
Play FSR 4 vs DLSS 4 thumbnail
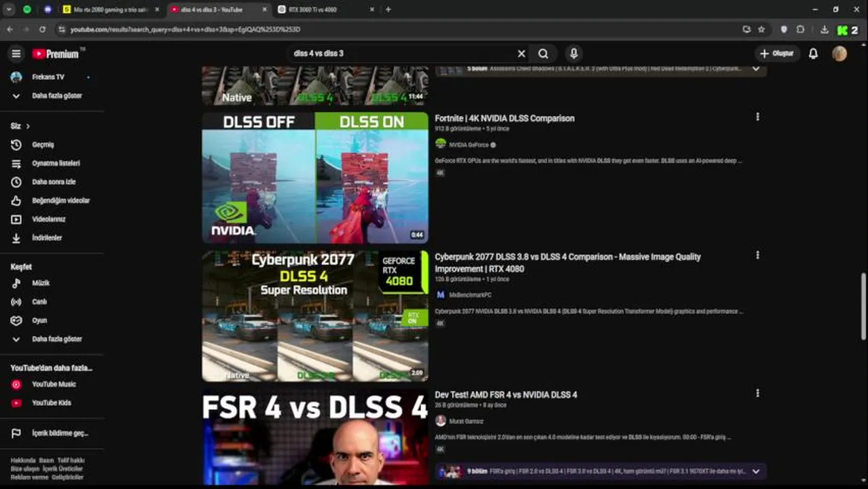pyautogui.click(x=315, y=437)
